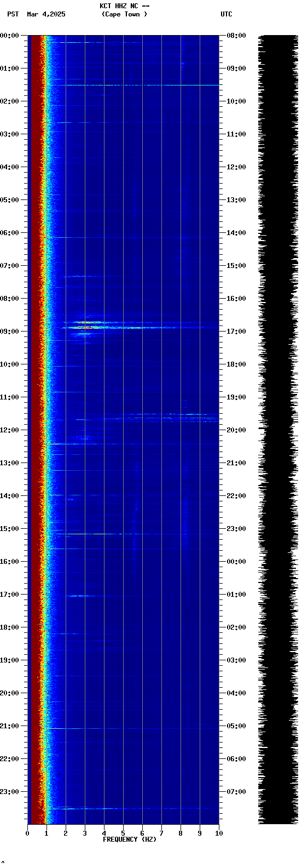Click 16:00 on the UTC axis
Viewport: 302px width, 868px height.
[236, 299]
